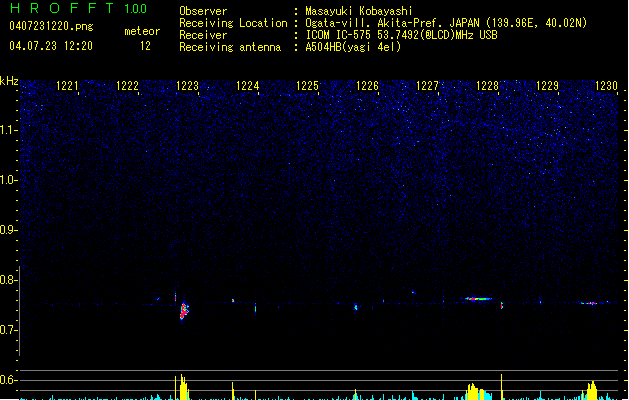Click the ICOM IC-575 receiver text
629x400 pixels.
[x=401, y=35]
